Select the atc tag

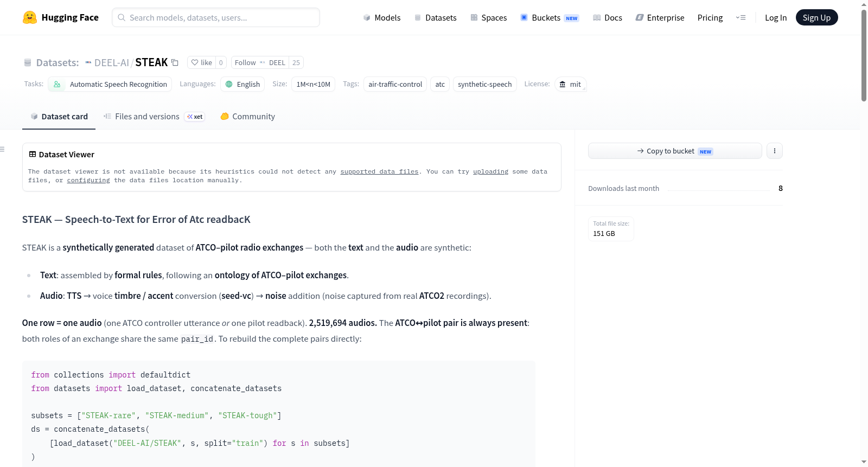(x=440, y=84)
